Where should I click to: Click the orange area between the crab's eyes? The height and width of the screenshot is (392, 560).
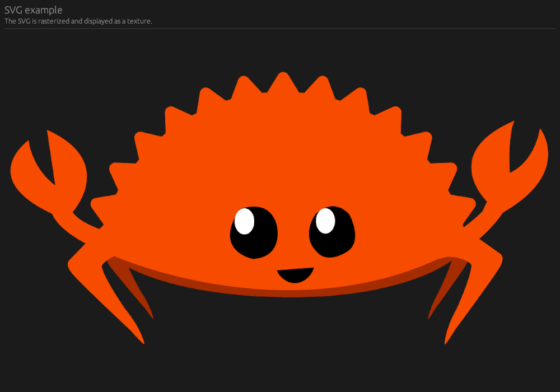pyautogui.click(x=293, y=235)
